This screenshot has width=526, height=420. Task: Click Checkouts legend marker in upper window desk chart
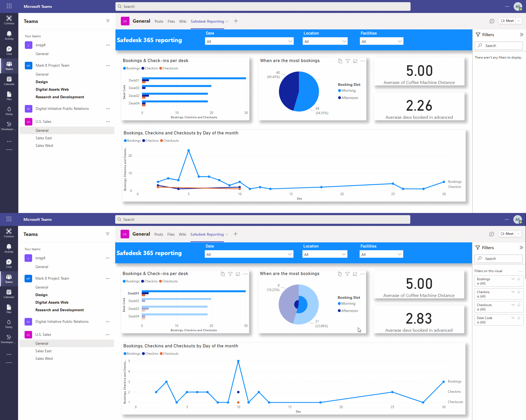tap(161, 68)
